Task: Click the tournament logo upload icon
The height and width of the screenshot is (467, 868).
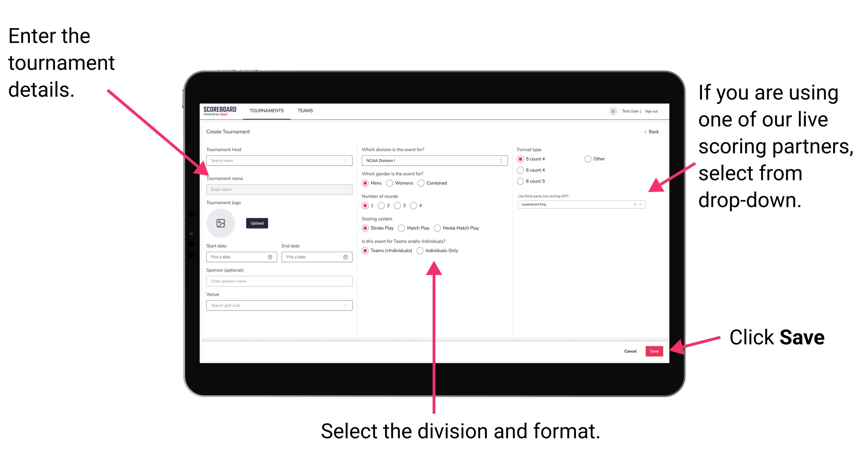Action: pyautogui.click(x=221, y=223)
